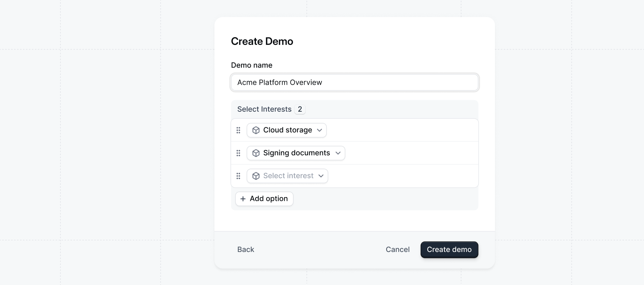Open the empty Select interest dropdown
Screen dimensions: 644x285
pos(287,176)
